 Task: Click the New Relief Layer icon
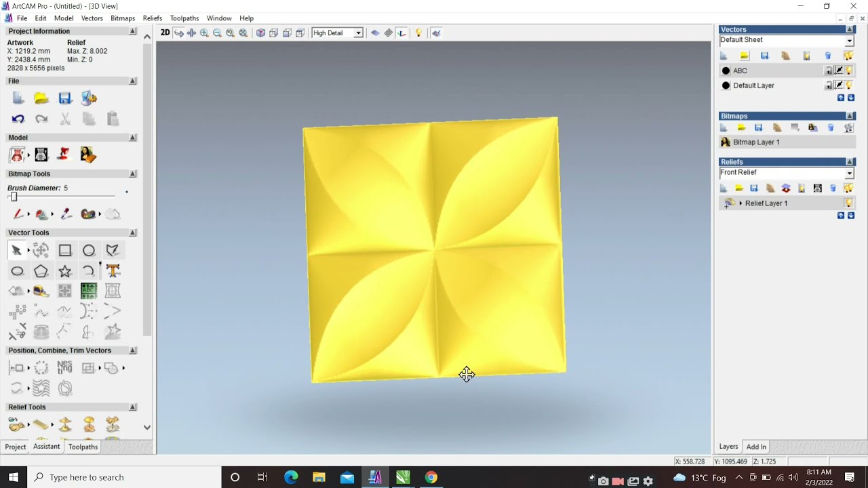click(x=724, y=188)
